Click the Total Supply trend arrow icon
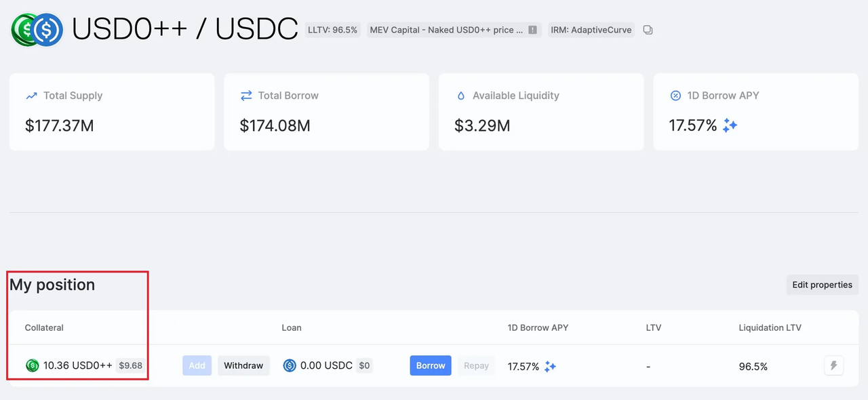Screen dimensions: 868x400 click(31, 96)
